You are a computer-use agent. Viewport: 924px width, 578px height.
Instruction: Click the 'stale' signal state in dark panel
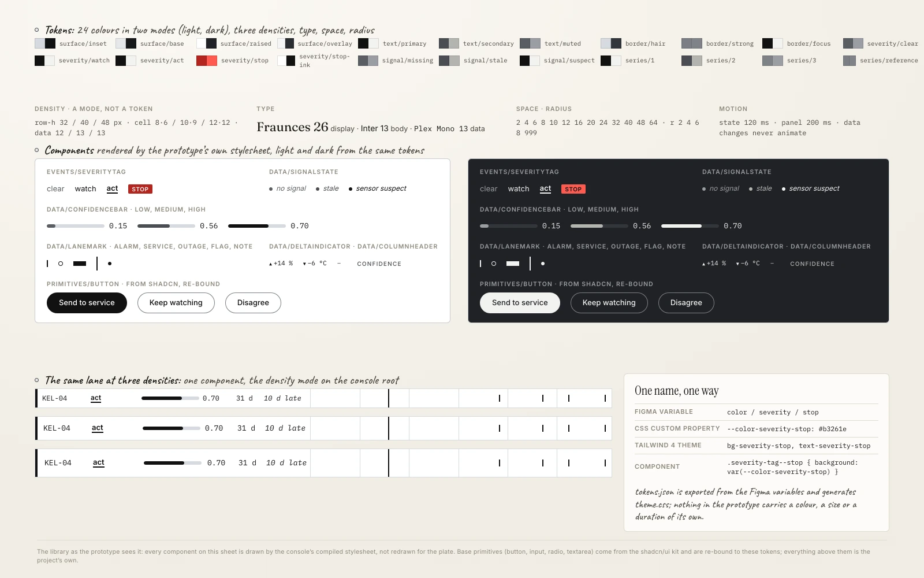point(761,188)
